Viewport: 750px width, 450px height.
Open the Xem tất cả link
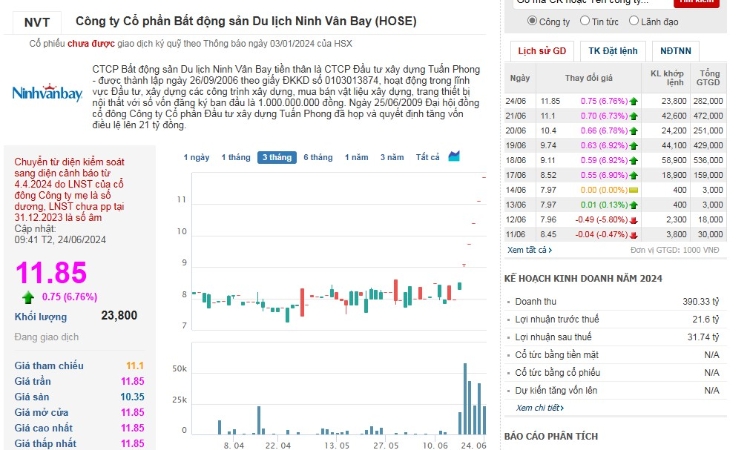(529, 250)
